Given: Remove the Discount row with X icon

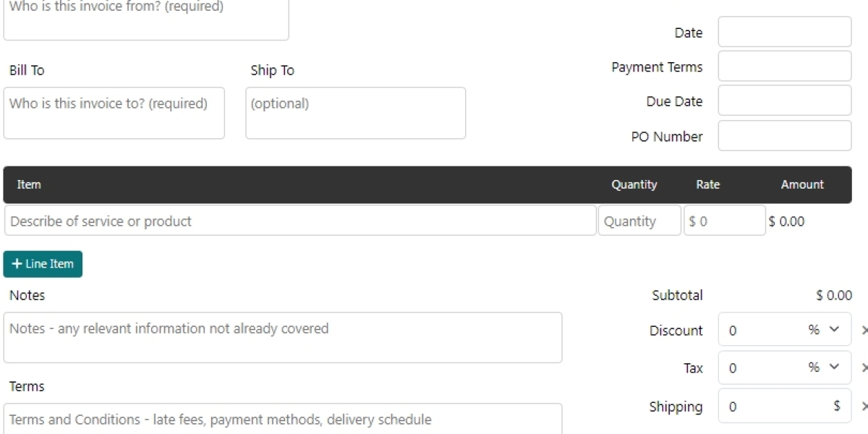Looking at the screenshot, I should click(x=864, y=331).
